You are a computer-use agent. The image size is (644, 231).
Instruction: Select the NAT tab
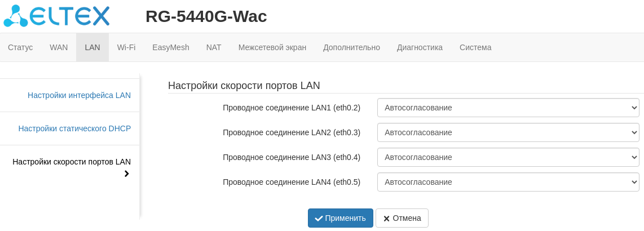pos(214,47)
